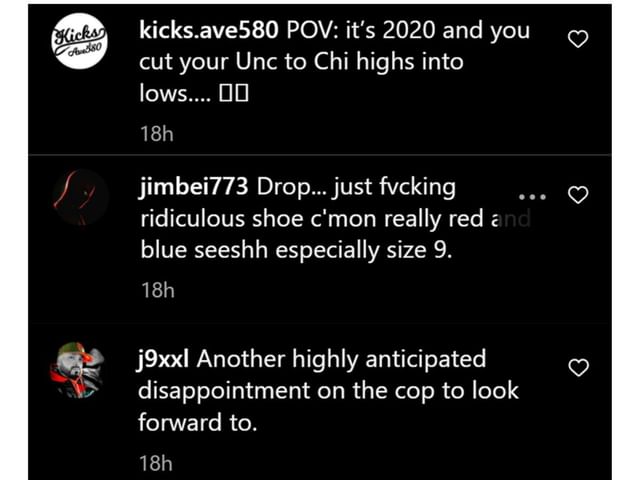Open the jimbei773 username profile
Image resolution: width=640 pixels, height=480 pixels.
193,187
